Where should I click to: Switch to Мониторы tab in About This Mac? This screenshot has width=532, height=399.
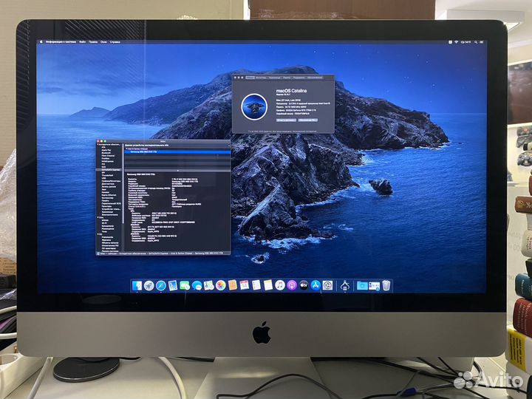click(x=261, y=78)
